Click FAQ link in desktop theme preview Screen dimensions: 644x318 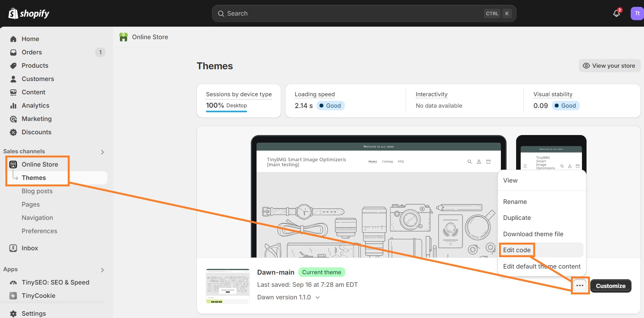pyautogui.click(x=401, y=162)
